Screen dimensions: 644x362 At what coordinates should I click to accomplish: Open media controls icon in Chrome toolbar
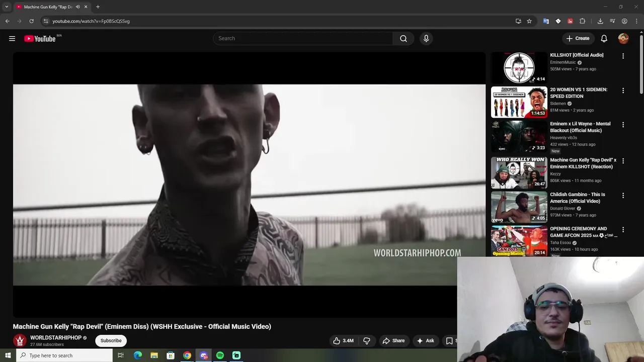tap(612, 21)
